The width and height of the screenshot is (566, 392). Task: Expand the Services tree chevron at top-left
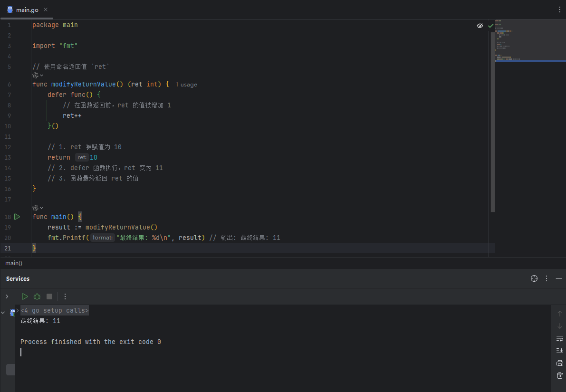click(7, 296)
